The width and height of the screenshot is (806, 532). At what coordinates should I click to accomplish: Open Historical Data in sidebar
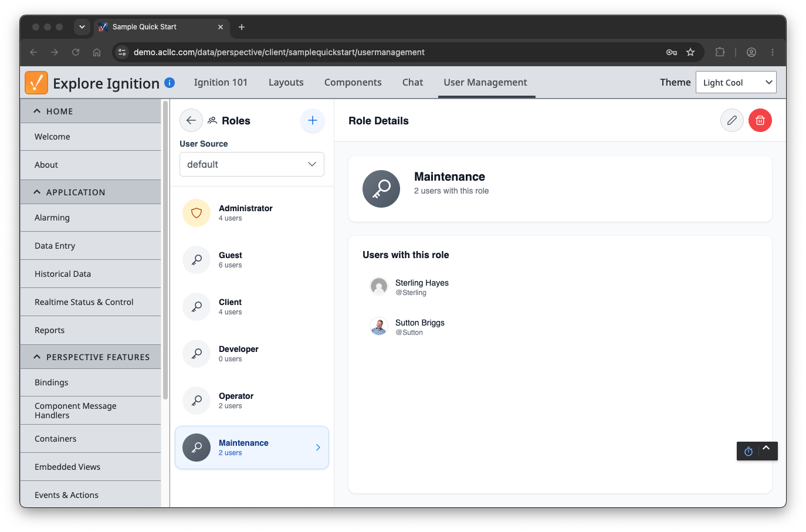pyautogui.click(x=90, y=274)
